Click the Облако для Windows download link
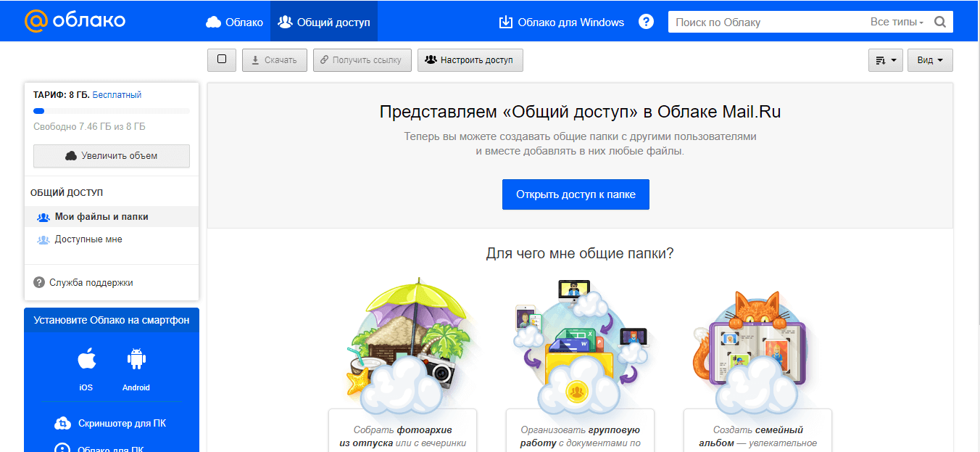 point(562,22)
